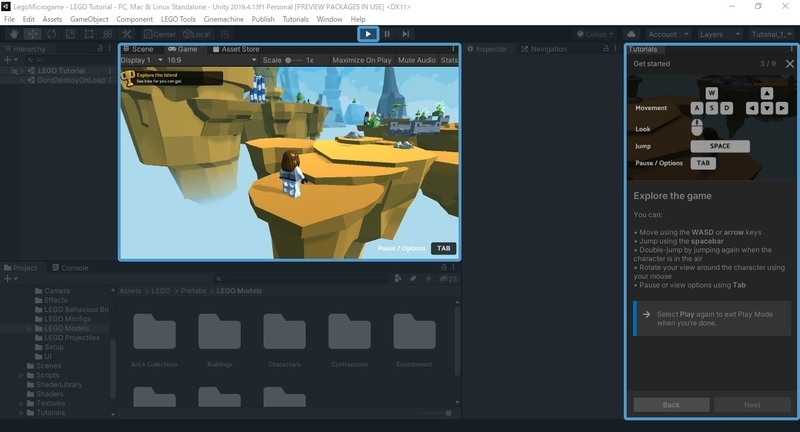Click the Back button in Tutorials

coord(671,404)
